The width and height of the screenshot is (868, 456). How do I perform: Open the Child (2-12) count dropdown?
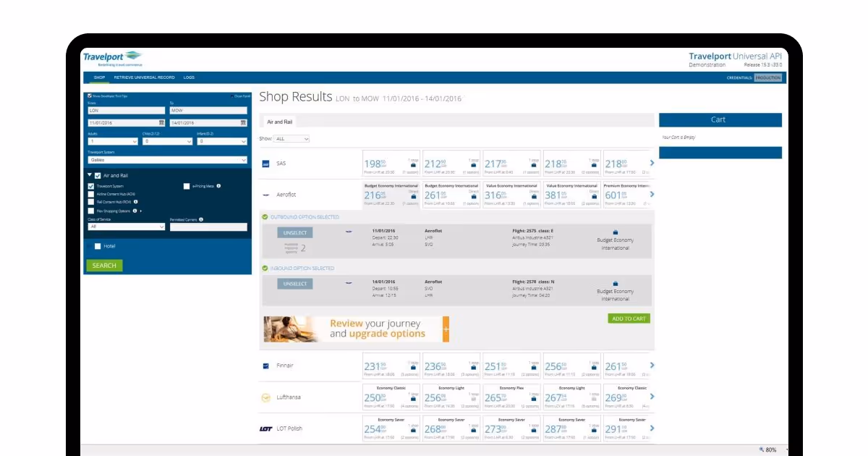coord(167,142)
